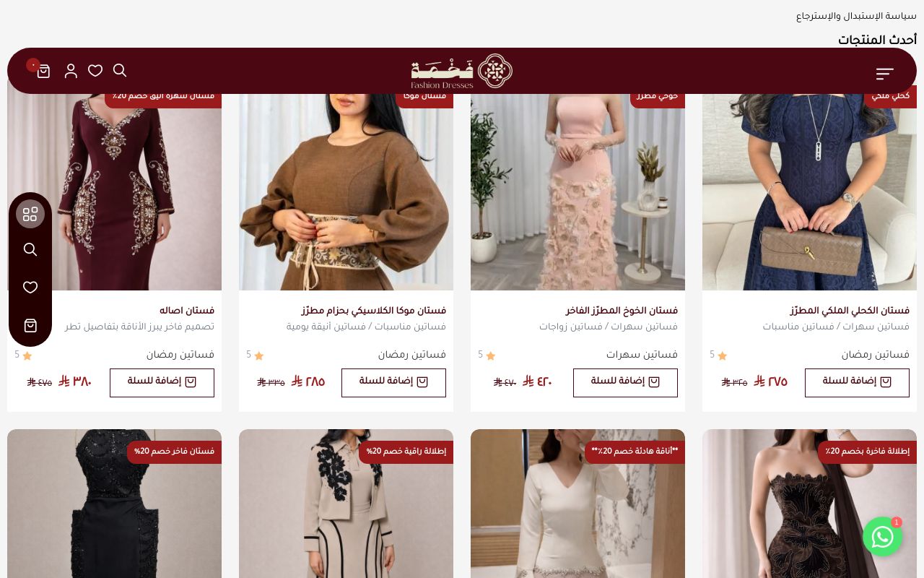Screen dimensions: 924x578
Task: Open the shopping cart in header
Action: coord(43,71)
